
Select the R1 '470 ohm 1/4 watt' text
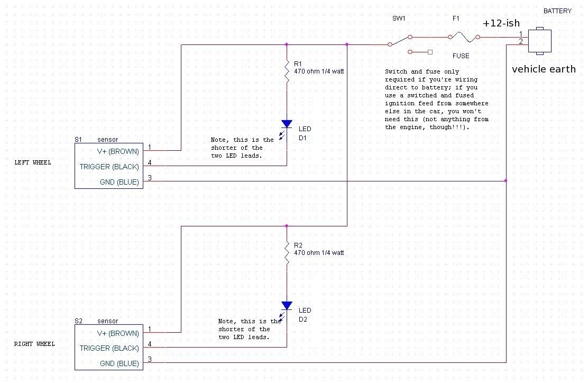(319, 71)
